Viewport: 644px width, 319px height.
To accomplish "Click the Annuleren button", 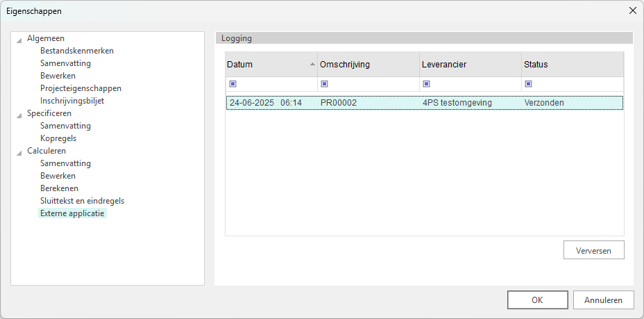I will [603, 300].
